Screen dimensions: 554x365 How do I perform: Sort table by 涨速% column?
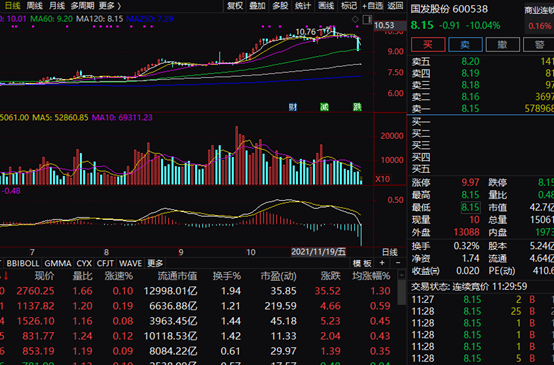[x=119, y=276]
